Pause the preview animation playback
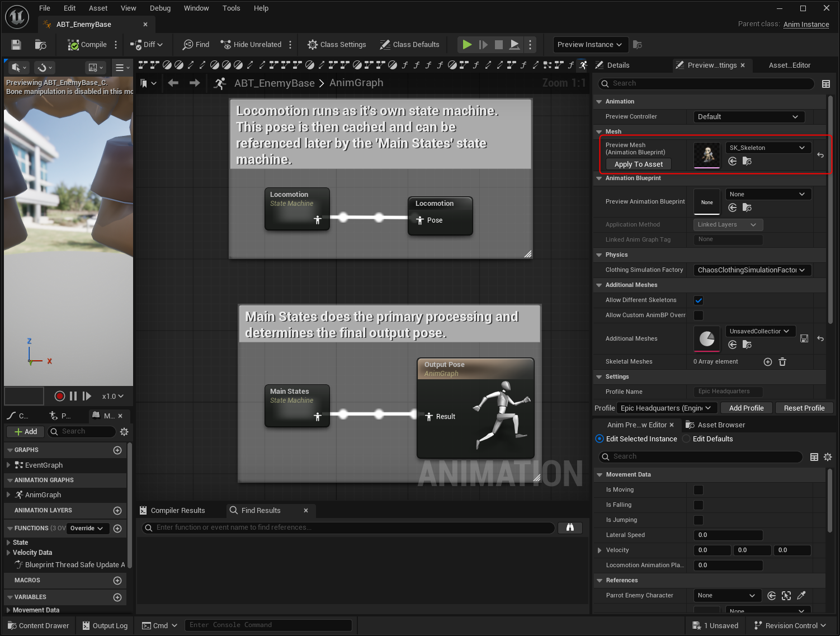The width and height of the screenshot is (840, 636). (x=73, y=396)
